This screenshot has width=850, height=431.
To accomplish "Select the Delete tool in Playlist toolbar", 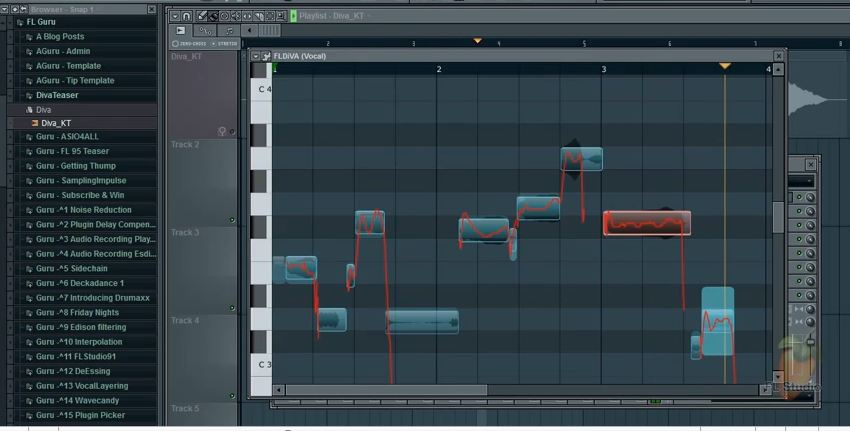I will tap(224, 16).
